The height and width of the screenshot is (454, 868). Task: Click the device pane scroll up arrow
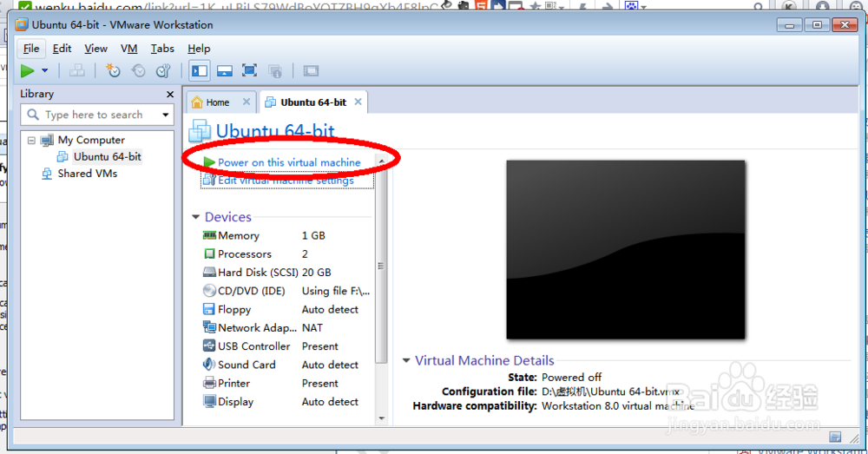[381, 161]
